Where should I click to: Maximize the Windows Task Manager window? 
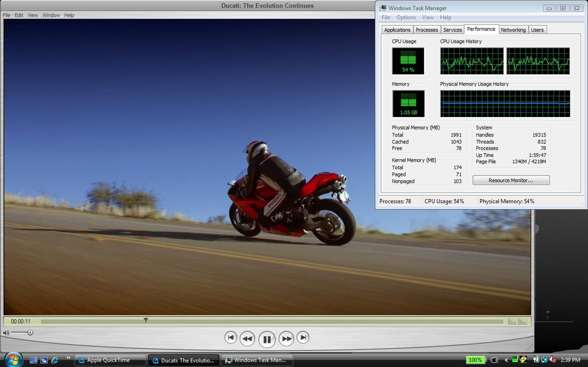click(563, 8)
